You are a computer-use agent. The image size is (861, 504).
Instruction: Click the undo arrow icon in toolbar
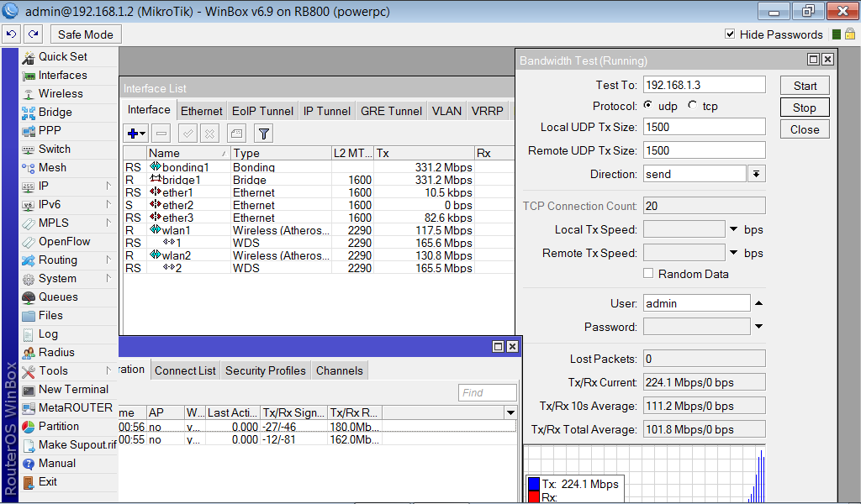coord(12,34)
